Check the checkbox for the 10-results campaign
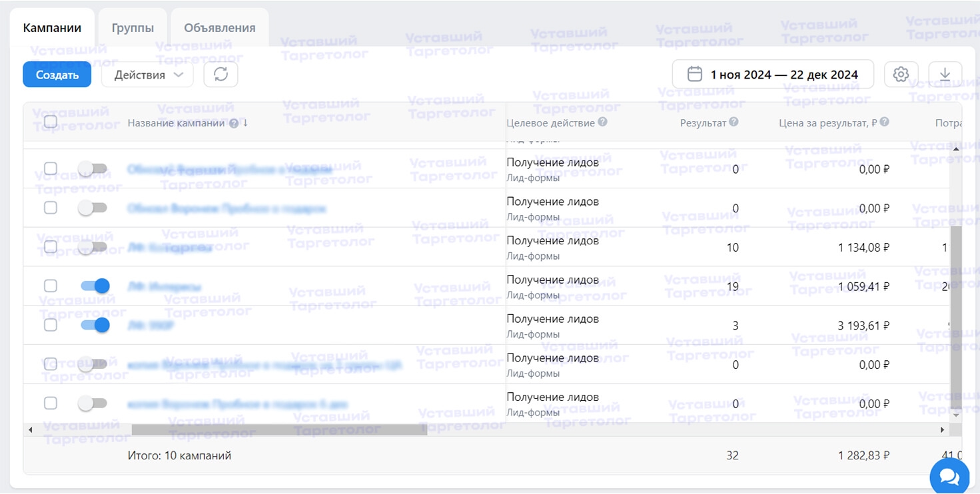The width and height of the screenshot is (980, 494). pyautogui.click(x=51, y=247)
